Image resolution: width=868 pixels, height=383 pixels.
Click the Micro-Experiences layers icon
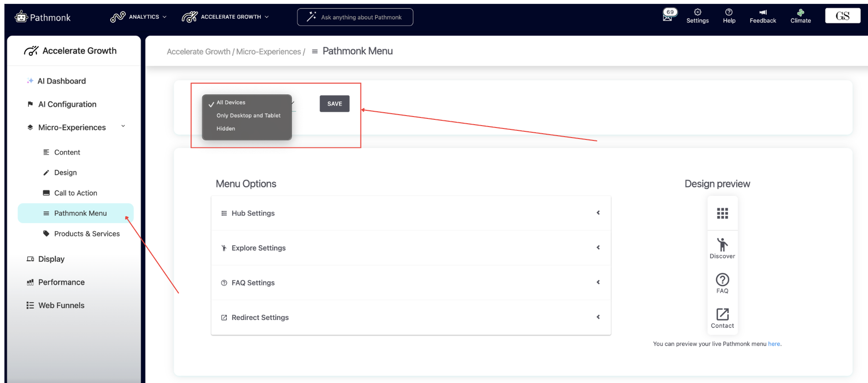click(30, 128)
